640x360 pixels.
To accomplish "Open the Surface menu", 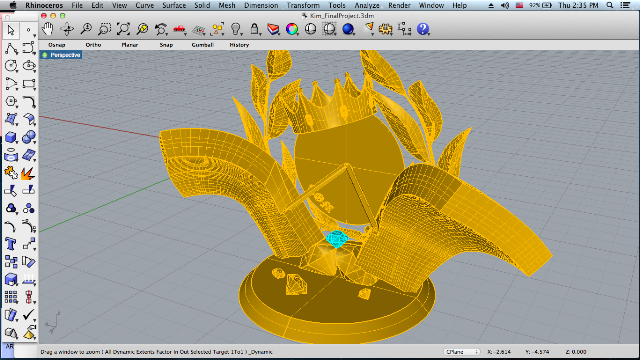I will click(x=174, y=5).
